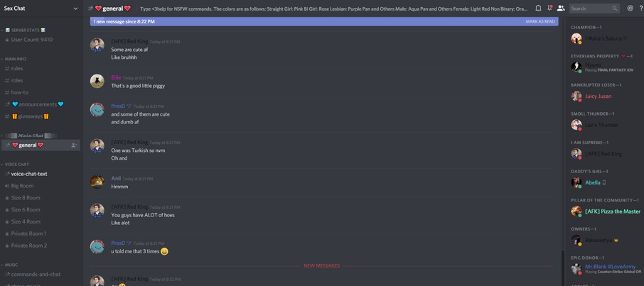Click Ellie's avatar in the chat

click(97, 81)
